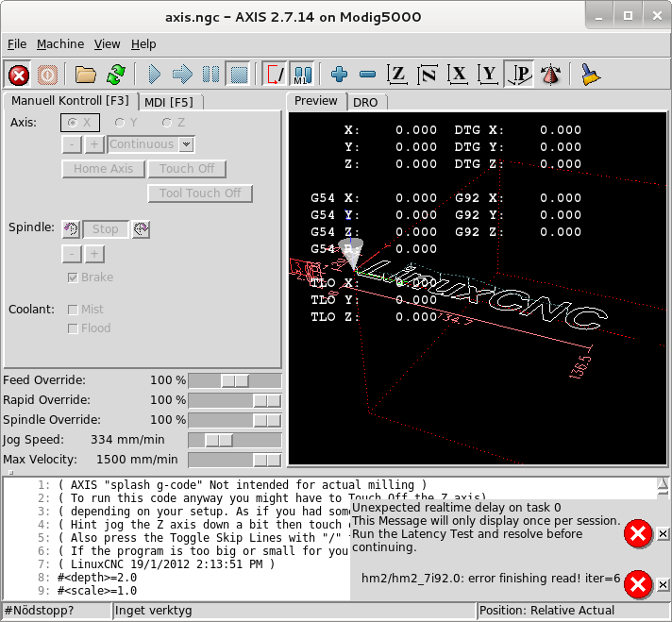
Task: Select the Preview tab
Action: (316, 101)
